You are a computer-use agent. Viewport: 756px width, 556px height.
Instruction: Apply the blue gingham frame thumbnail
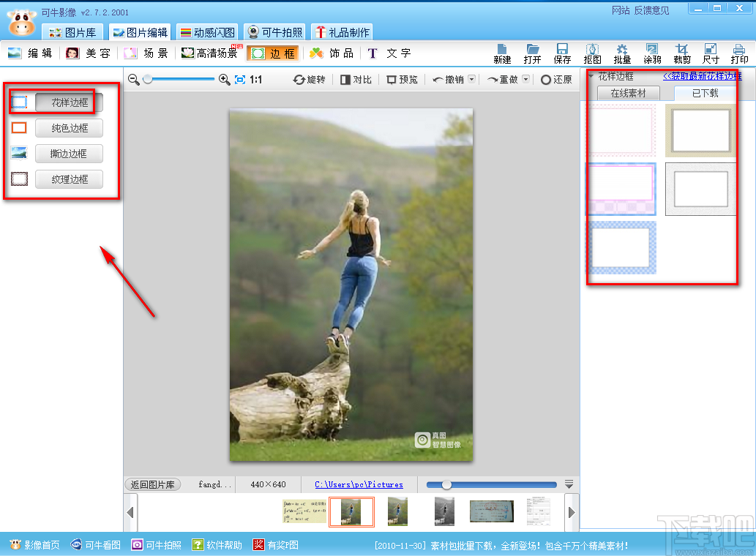[x=621, y=248]
